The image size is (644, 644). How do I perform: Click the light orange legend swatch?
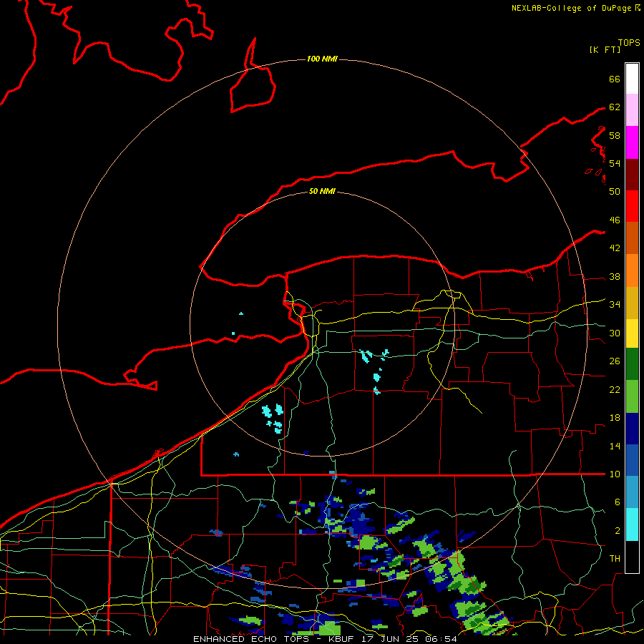pyautogui.click(x=632, y=270)
